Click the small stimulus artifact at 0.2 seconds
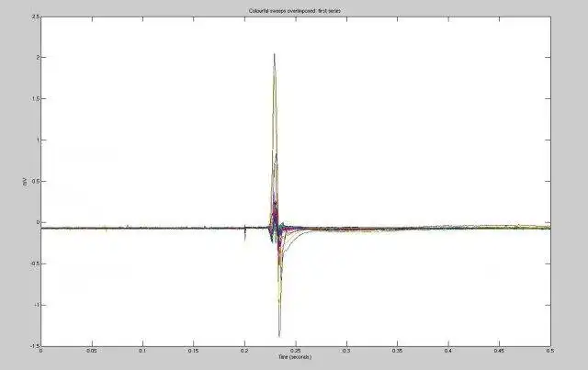Image resolution: width=588 pixels, height=370 pixels. 245,232
